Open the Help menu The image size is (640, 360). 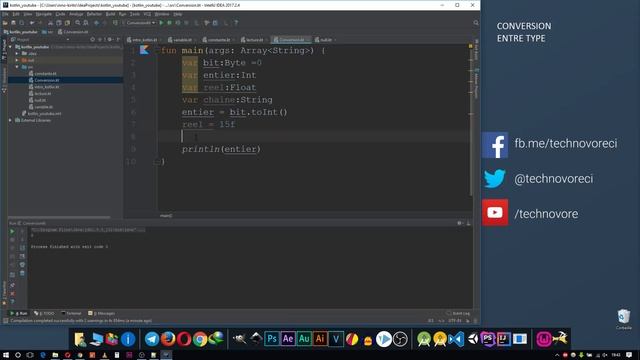(x=178, y=14)
